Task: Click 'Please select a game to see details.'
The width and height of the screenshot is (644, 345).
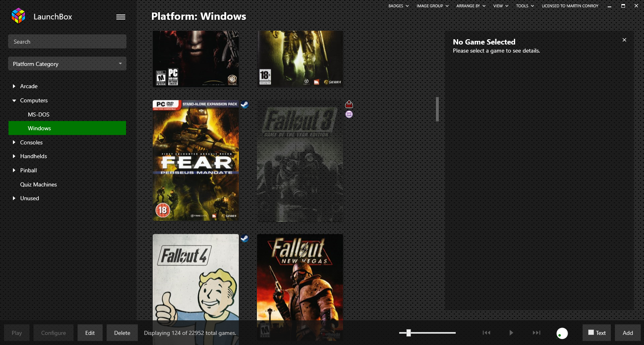Action: [496, 51]
